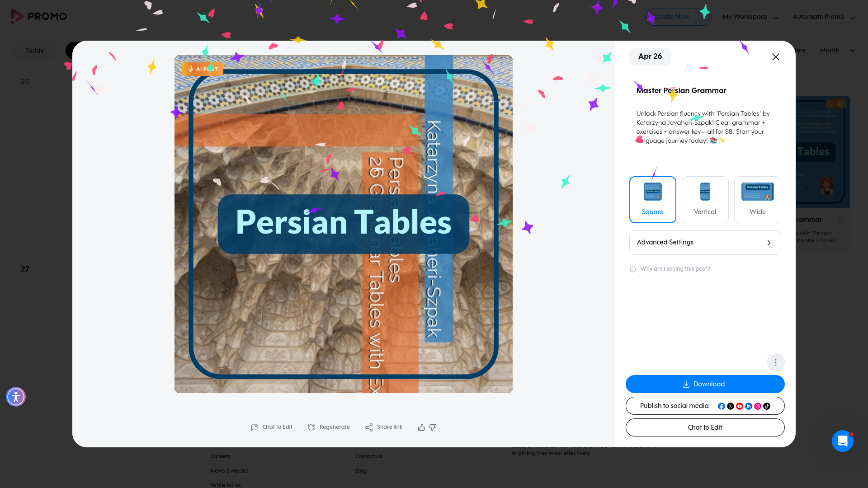Open the My Workspace dropdown
868x488 pixels.
tap(750, 17)
